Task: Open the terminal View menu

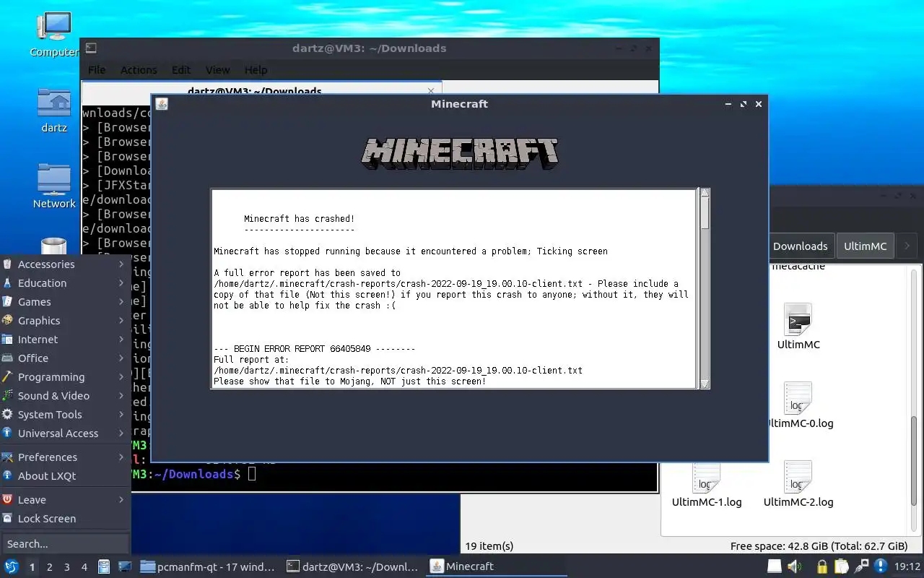Action: coord(217,70)
